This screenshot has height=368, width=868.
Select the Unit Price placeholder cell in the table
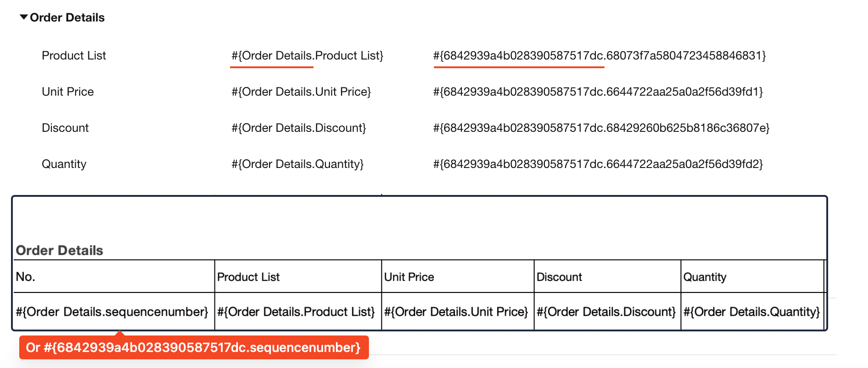click(456, 312)
